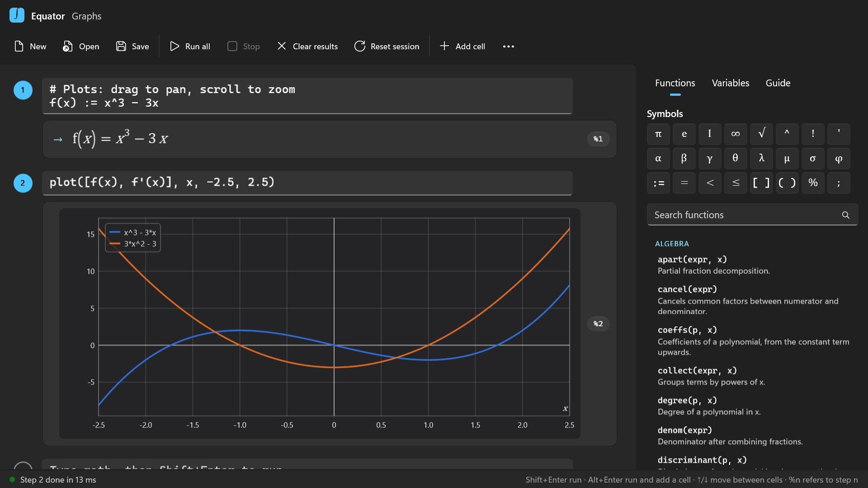Select the collect(expr, x) function
This screenshot has width=868, height=488.
click(752, 376)
